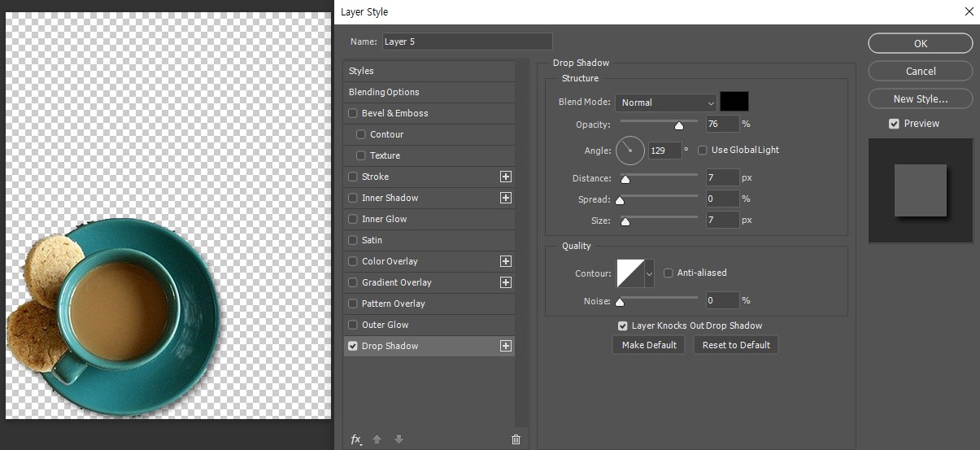The width and height of the screenshot is (980, 450).
Task: Click the Size slider handle
Action: pos(625,221)
